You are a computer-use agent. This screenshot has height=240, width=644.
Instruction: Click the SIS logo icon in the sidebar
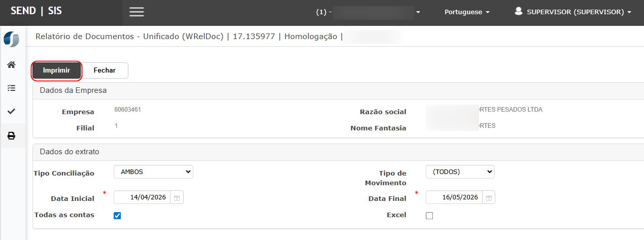click(11, 40)
